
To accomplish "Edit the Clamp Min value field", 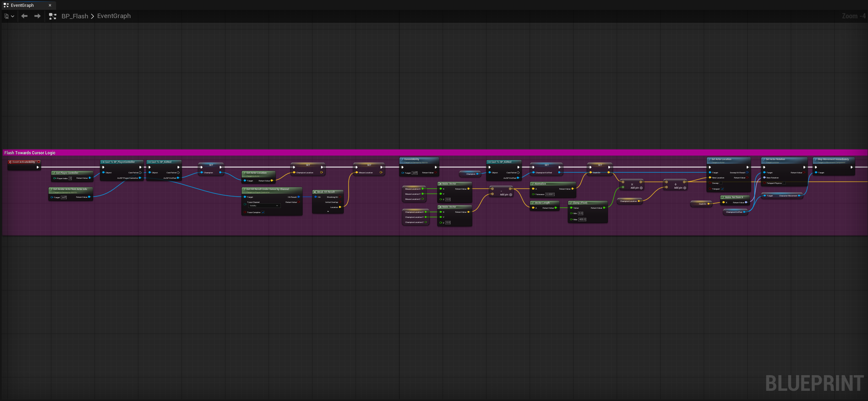I will tap(581, 213).
